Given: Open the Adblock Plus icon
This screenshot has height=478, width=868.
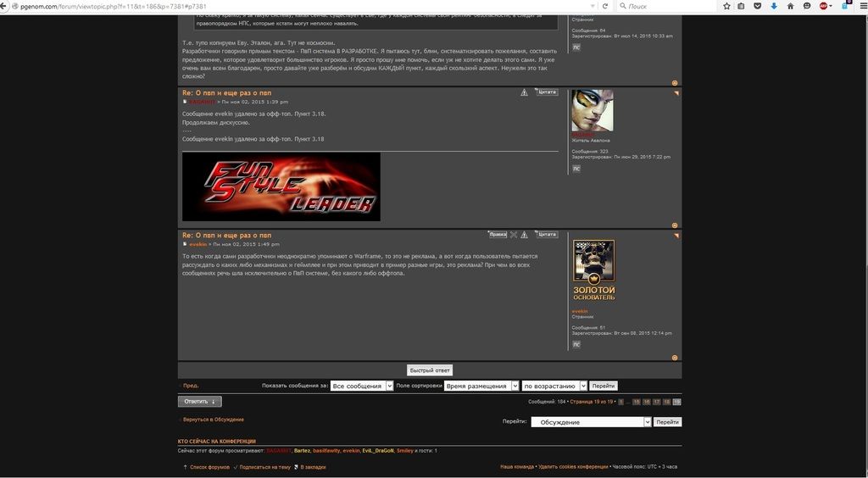Looking at the screenshot, I should coord(823,6).
